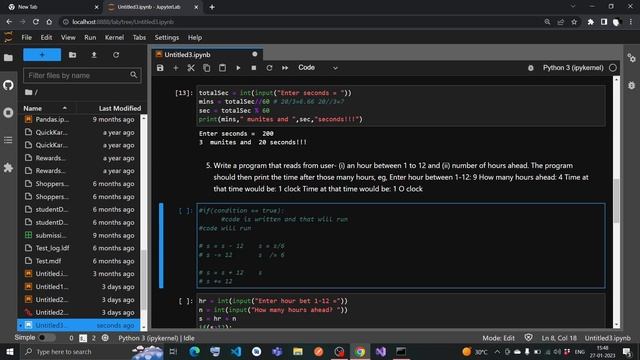Open the Edit menu
Viewport: 640px width, 360px height.
(x=46, y=38)
